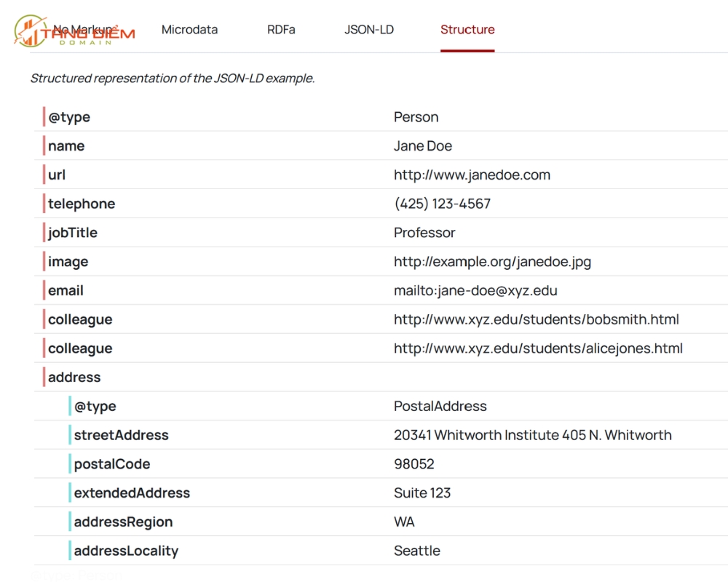Click the colleague label beside bobsmith.html
This screenshot has width=728, height=582.
coord(80,319)
